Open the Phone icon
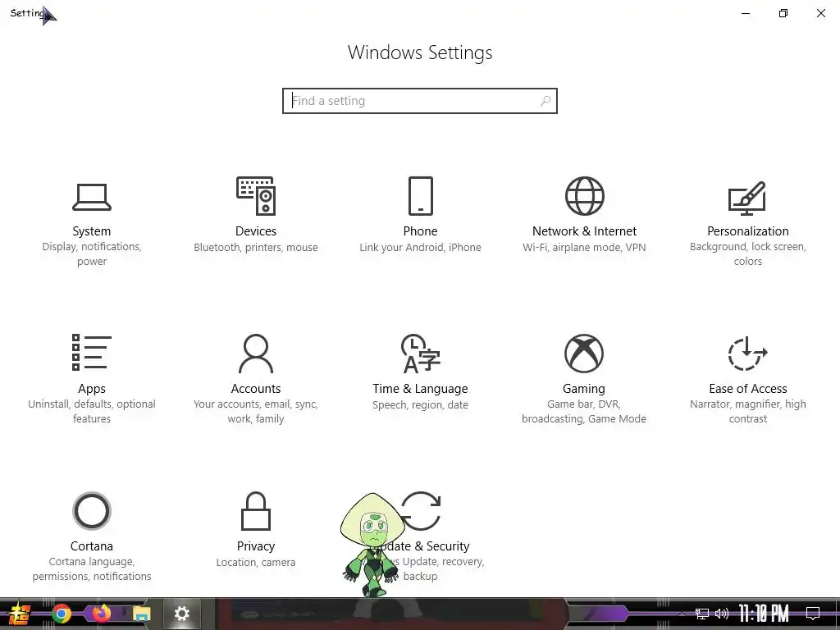 click(421, 196)
